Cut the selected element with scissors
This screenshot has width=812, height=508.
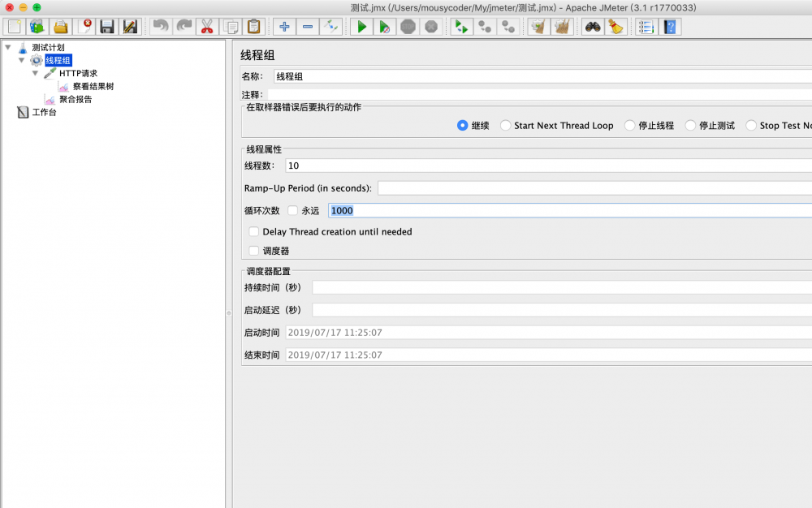coord(207,27)
